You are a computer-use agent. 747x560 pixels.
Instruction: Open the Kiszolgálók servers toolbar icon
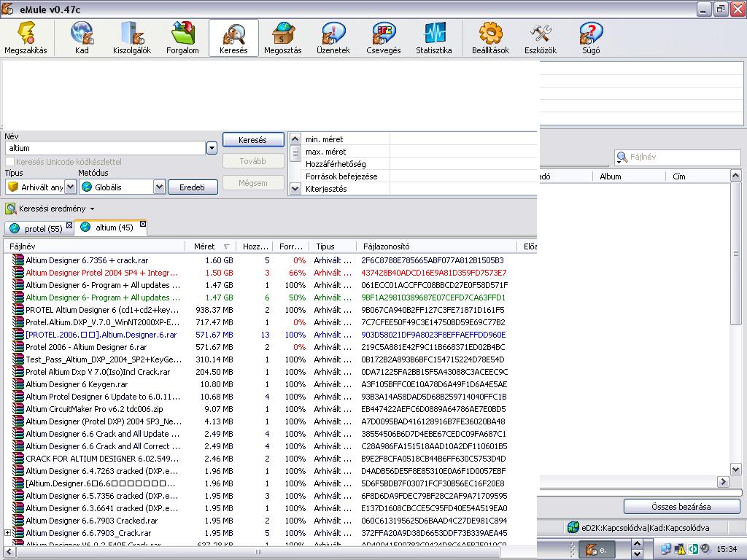pyautogui.click(x=132, y=38)
